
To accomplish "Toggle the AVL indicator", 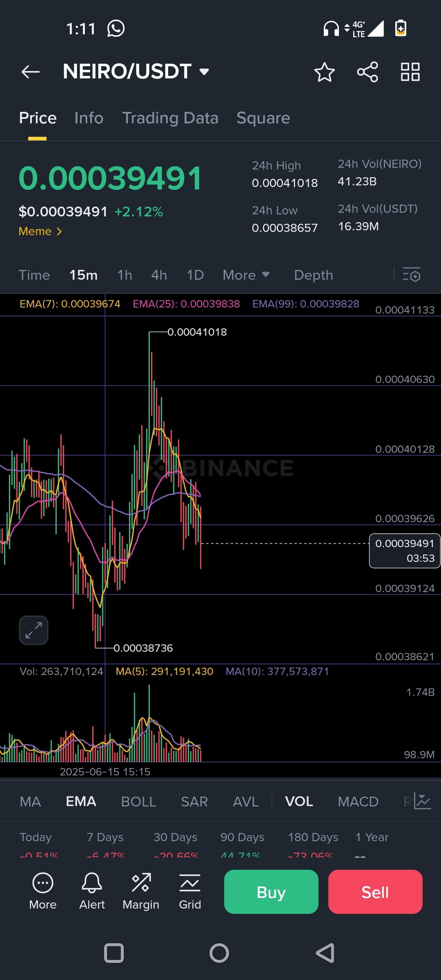I will [x=245, y=802].
